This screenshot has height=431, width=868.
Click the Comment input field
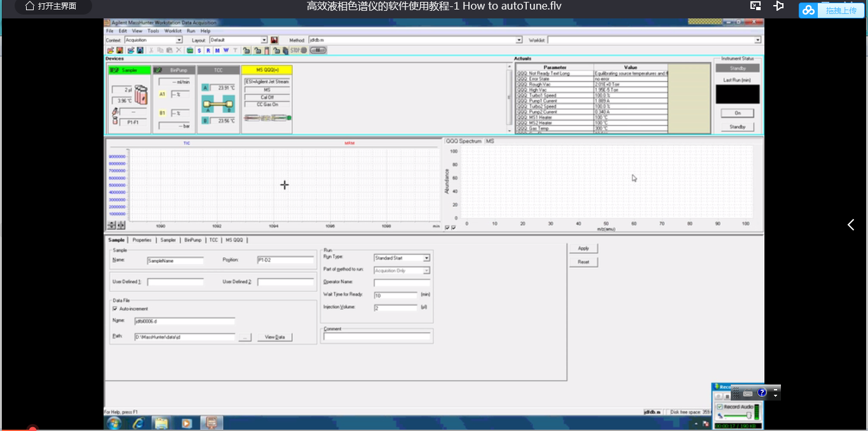tap(377, 337)
